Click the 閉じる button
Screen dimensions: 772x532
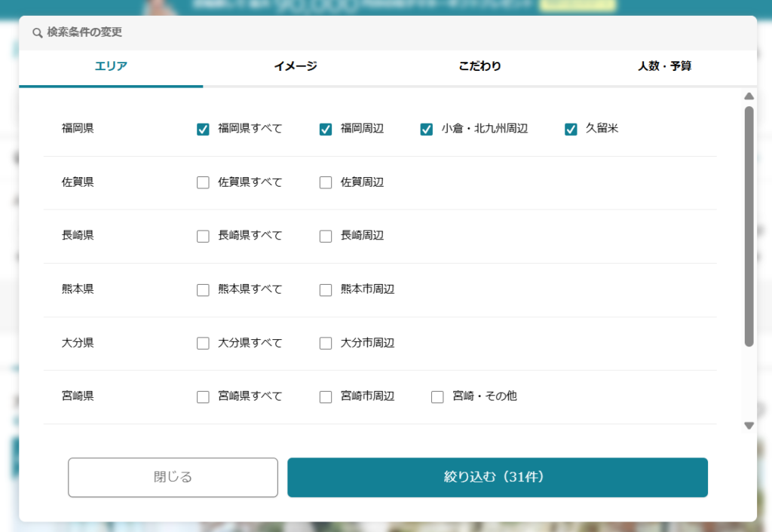173,477
